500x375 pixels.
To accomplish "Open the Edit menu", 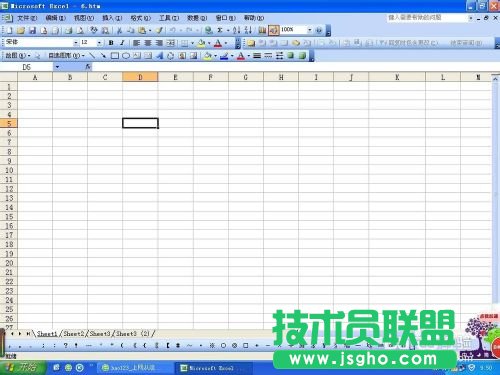I will tap(56, 18).
